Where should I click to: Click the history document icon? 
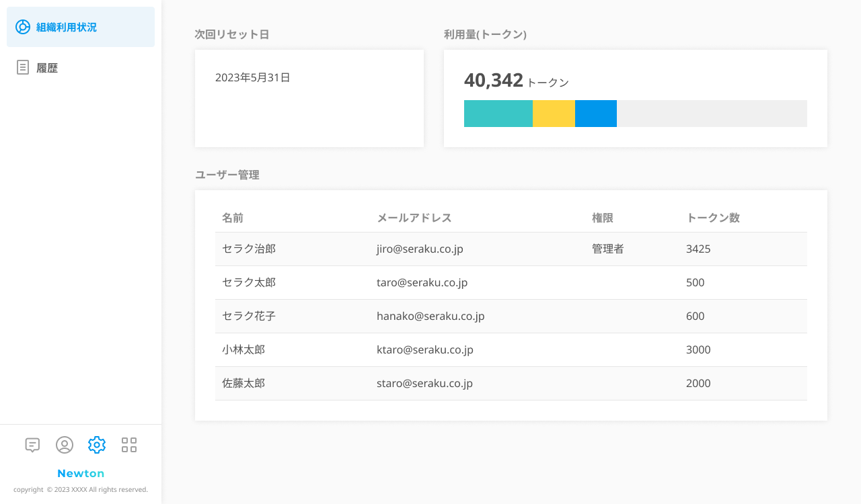pyautogui.click(x=23, y=67)
